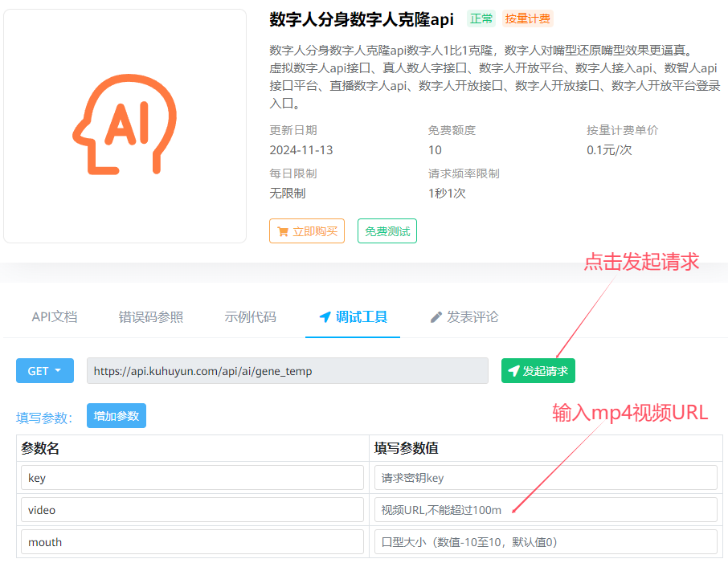This screenshot has width=728, height=563.
Task: Select the video parameter name field
Action: tap(192, 510)
